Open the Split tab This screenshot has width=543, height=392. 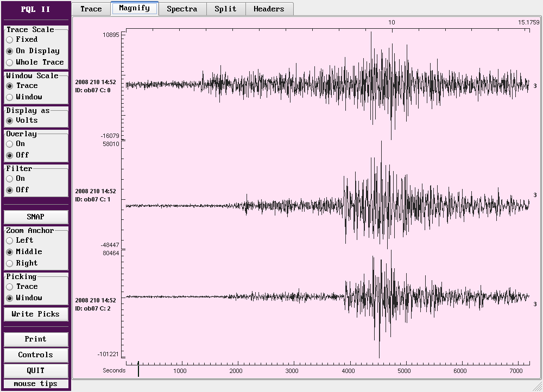225,9
